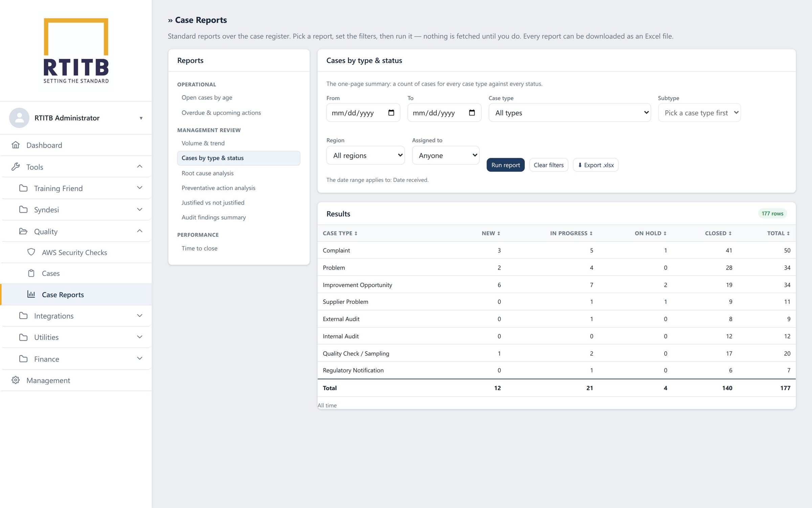Click the Quality open-folder icon
812x508 pixels.
pos(23,231)
